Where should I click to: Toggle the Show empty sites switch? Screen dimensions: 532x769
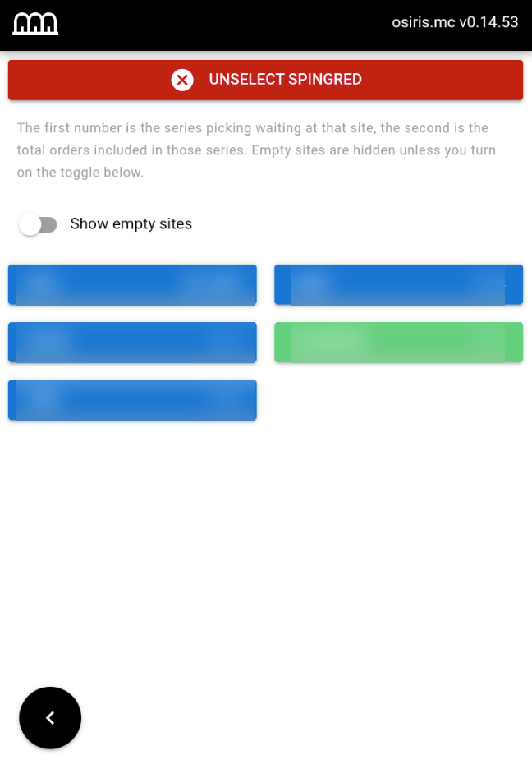[39, 224]
